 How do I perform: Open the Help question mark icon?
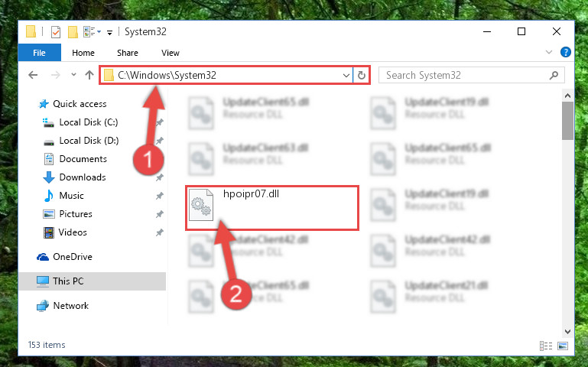click(565, 52)
